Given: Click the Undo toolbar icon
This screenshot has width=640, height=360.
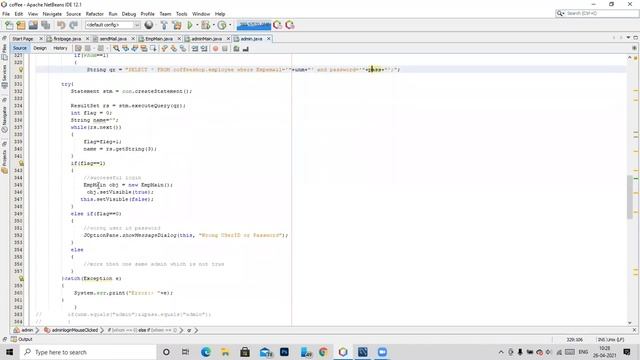Looking at the screenshot, I should pyautogui.click(x=61, y=25).
